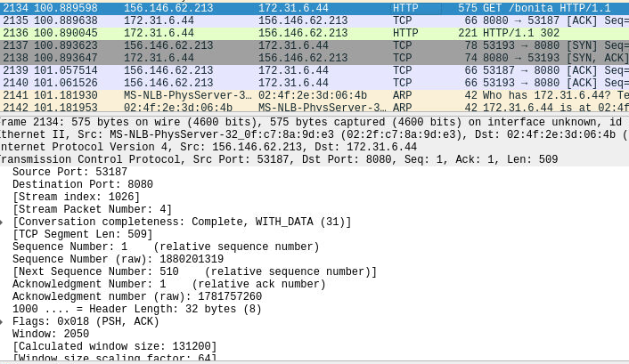Select the Source Port: 53187 field
The image size is (629, 364).
(x=69, y=172)
